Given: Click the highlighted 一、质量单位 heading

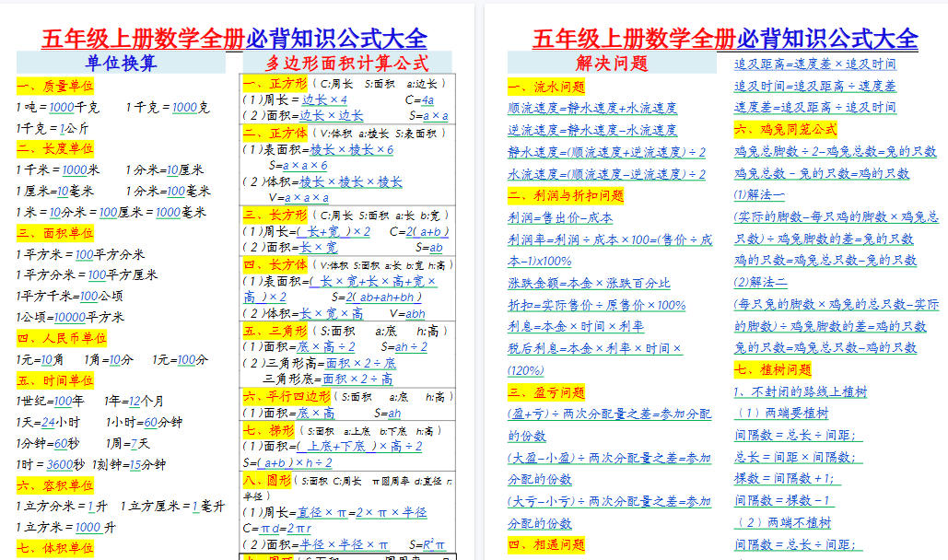Looking at the screenshot, I should [x=56, y=84].
